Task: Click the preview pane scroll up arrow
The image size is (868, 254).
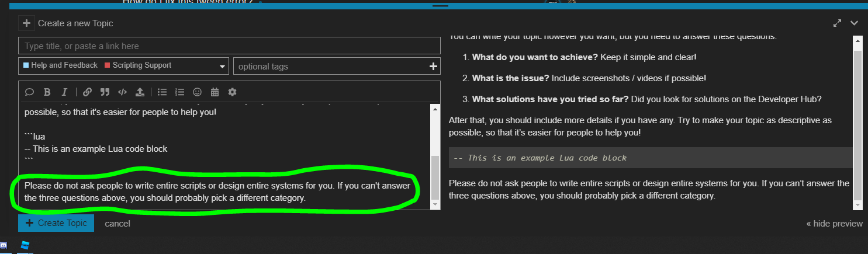Action: pos(858,41)
